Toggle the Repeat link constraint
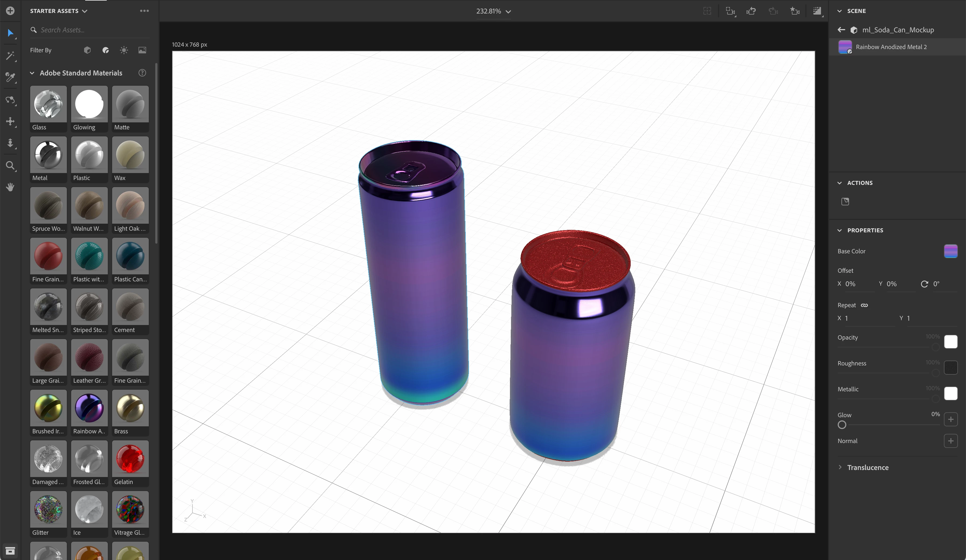The image size is (966, 560). (x=864, y=305)
